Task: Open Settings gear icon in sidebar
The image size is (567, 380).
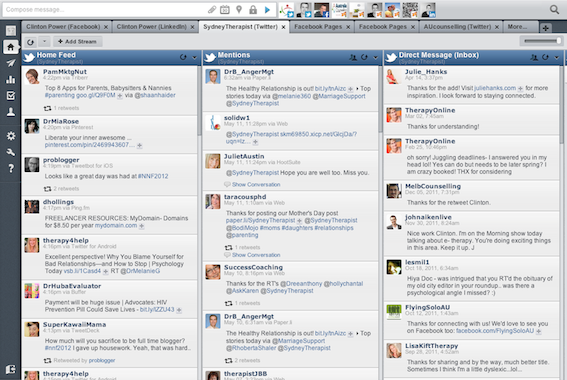Action: point(11,136)
